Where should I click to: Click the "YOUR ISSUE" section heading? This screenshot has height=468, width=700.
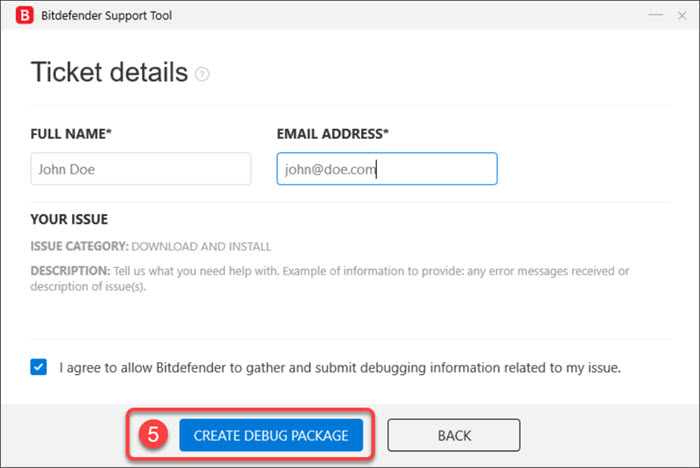coord(69,219)
